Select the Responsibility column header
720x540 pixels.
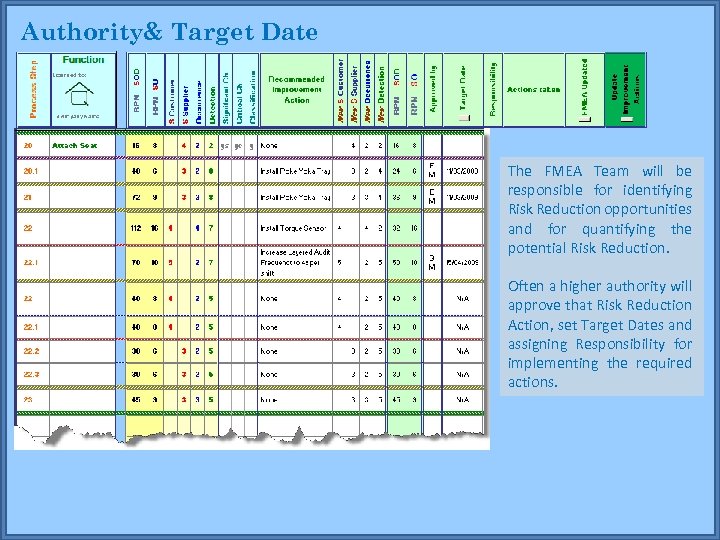(x=493, y=90)
